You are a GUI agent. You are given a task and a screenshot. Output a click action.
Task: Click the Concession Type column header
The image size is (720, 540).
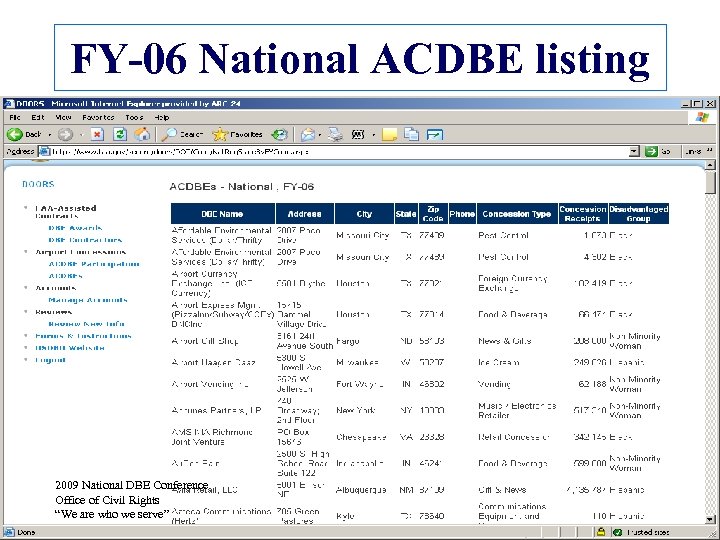(x=517, y=214)
